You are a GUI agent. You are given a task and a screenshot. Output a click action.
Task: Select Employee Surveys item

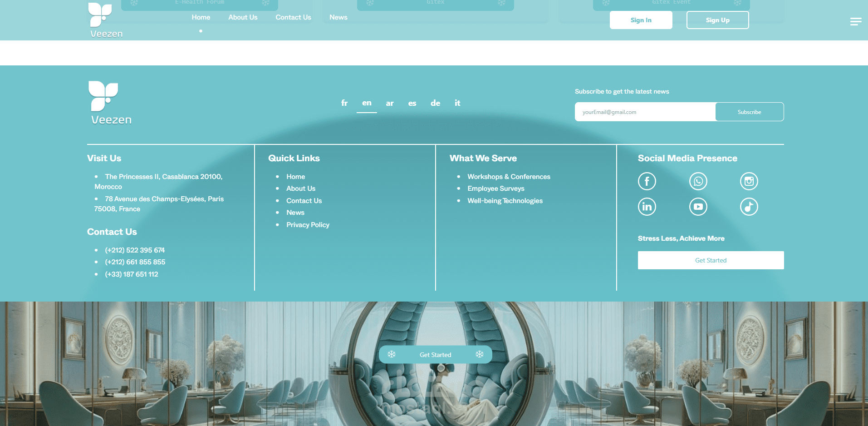(x=496, y=188)
